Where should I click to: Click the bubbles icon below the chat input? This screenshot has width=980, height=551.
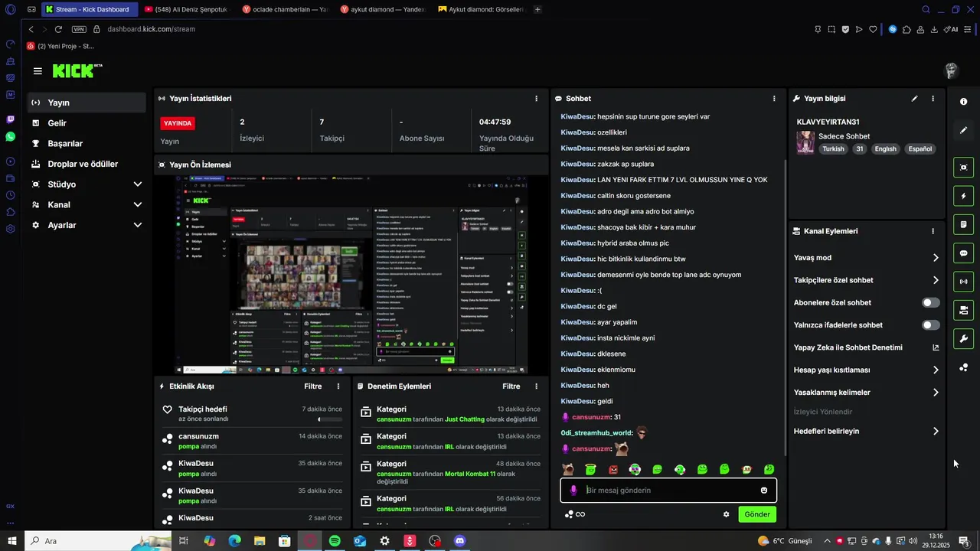(x=569, y=514)
